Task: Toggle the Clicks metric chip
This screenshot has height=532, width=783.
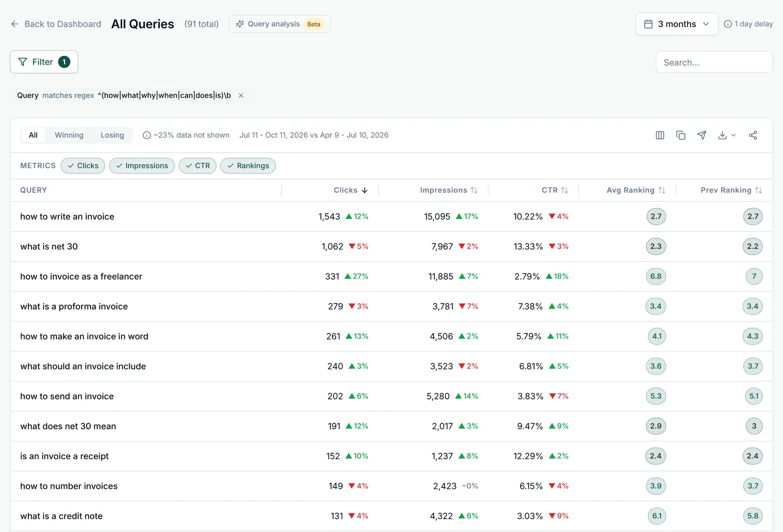Action: coord(83,166)
